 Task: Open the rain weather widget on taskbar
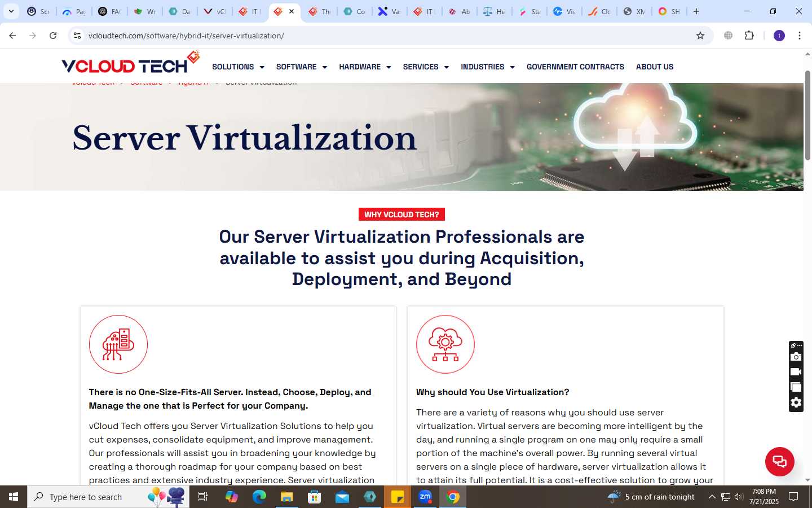pos(651,497)
